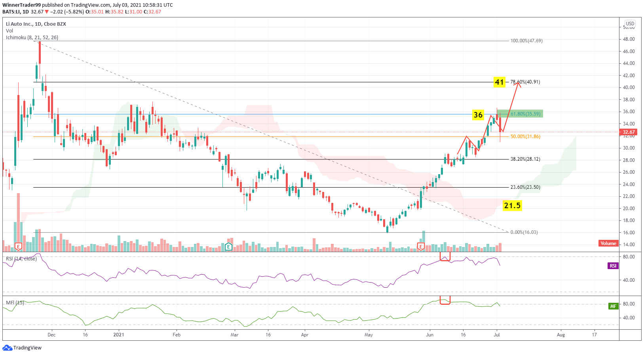Click the purple RSI label on right axis

coord(613,266)
